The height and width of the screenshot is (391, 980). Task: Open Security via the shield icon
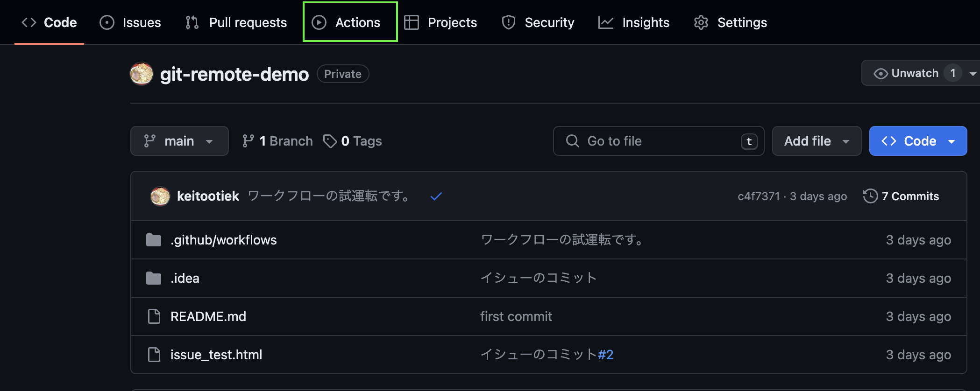[508, 22]
